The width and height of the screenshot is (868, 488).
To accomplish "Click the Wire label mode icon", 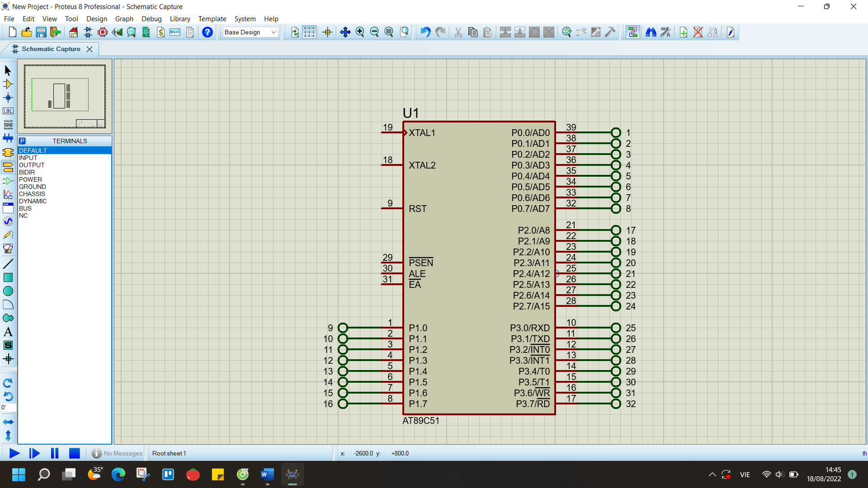I will click(8, 111).
